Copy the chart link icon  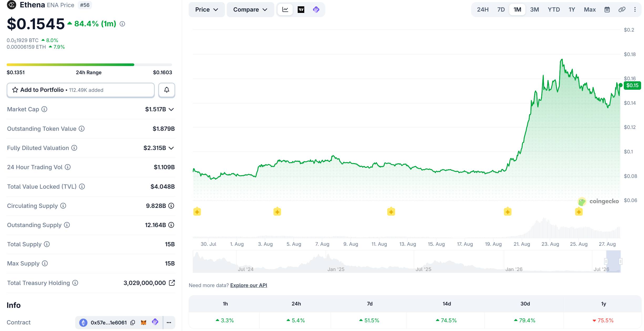[622, 10]
